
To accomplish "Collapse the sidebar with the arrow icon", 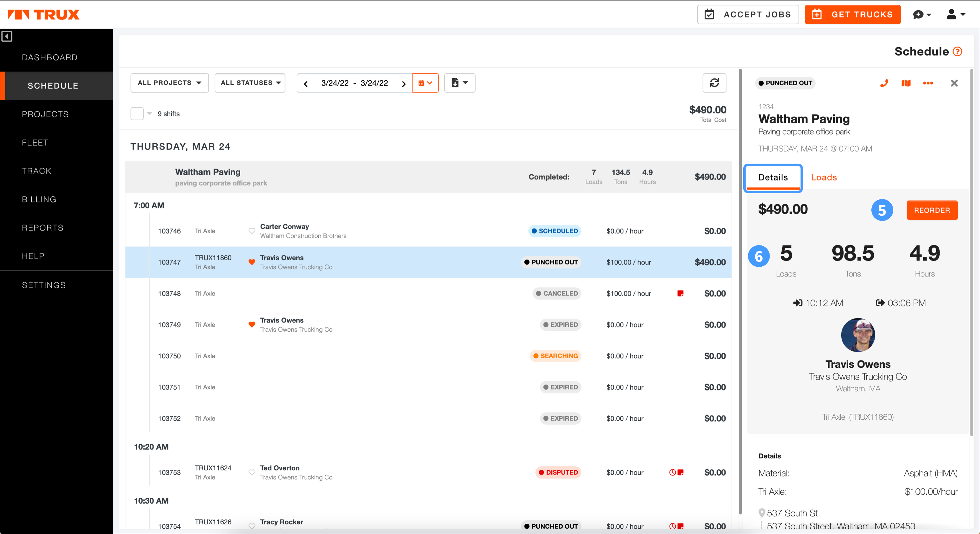I will coord(7,36).
